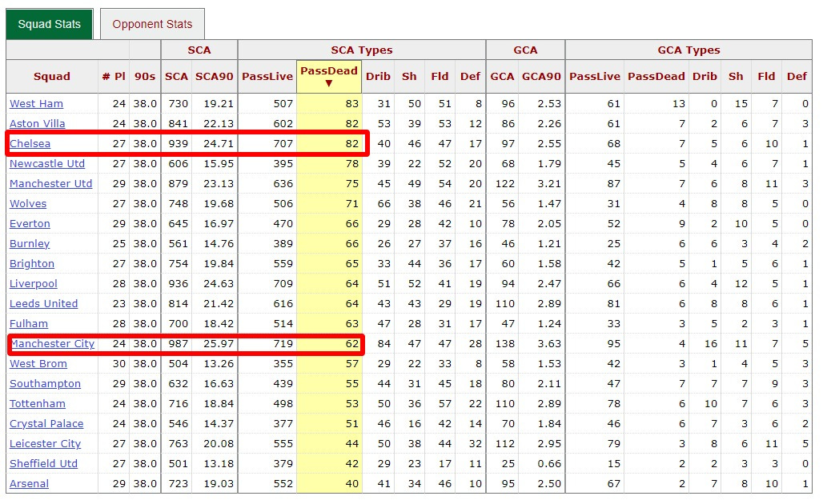Open the Chelsea squad link
Image resolution: width=831 pixels, height=504 pixels.
(x=30, y=143)
